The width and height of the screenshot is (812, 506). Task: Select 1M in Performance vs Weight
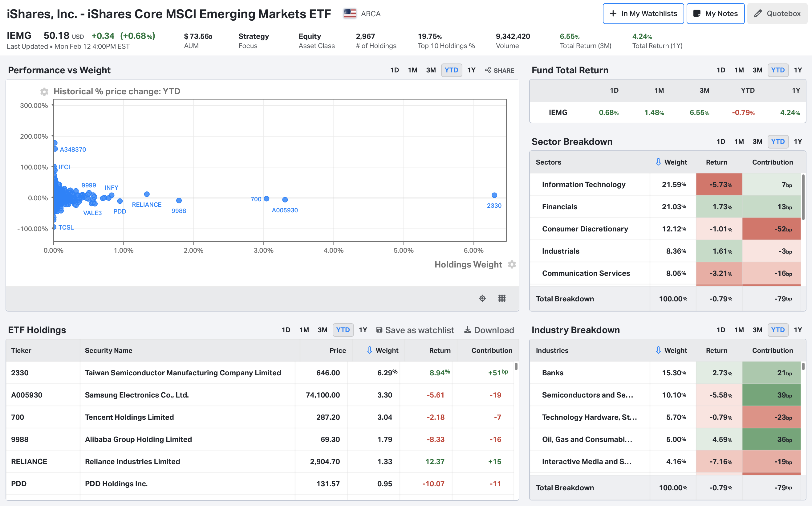click(413, 70)
